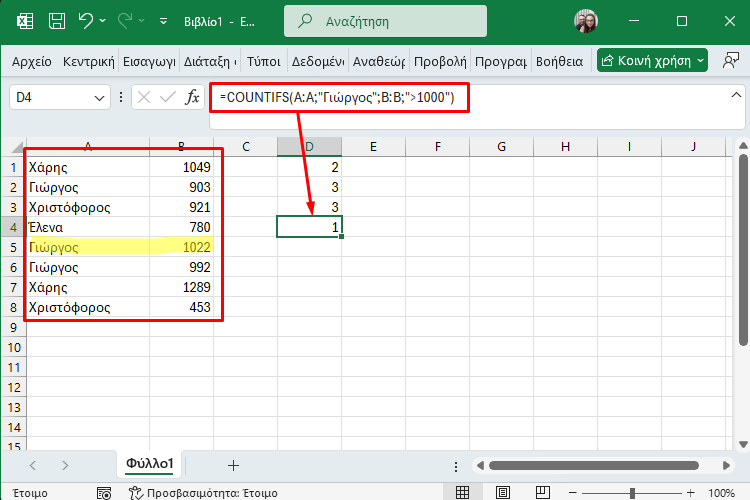Save the workbook with the floppy disk icon
This screenshot has width=750, height=500.
coord(57,22)
